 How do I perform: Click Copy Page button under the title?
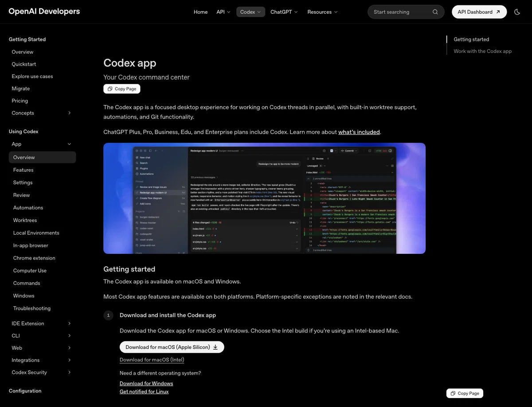pyautogui.click(x=122, y=89)
